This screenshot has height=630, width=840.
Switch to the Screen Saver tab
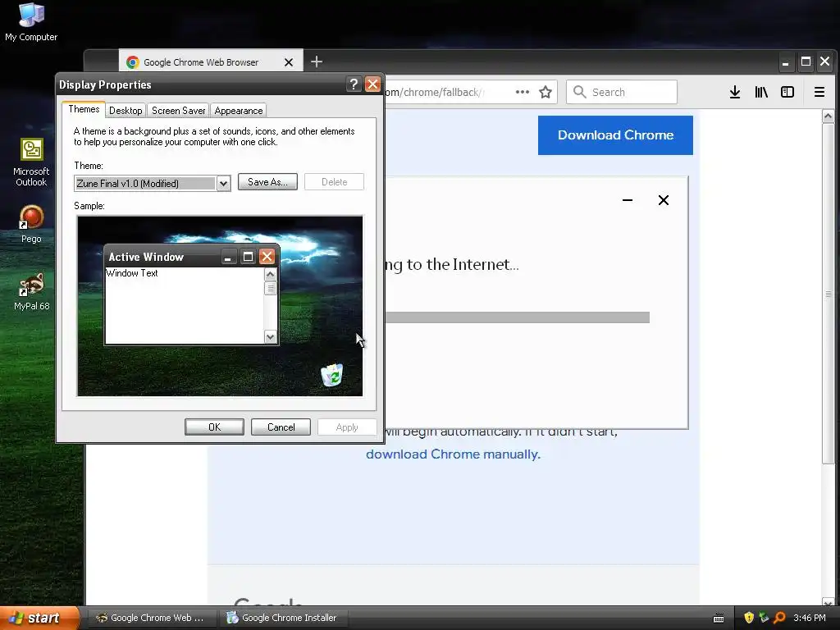coord(178,111)
